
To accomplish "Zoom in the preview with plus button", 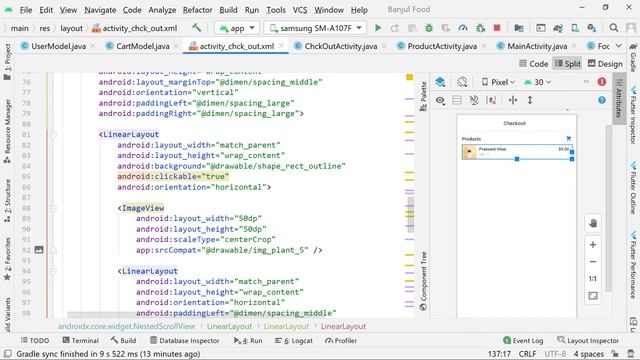I will coord(593,244).
